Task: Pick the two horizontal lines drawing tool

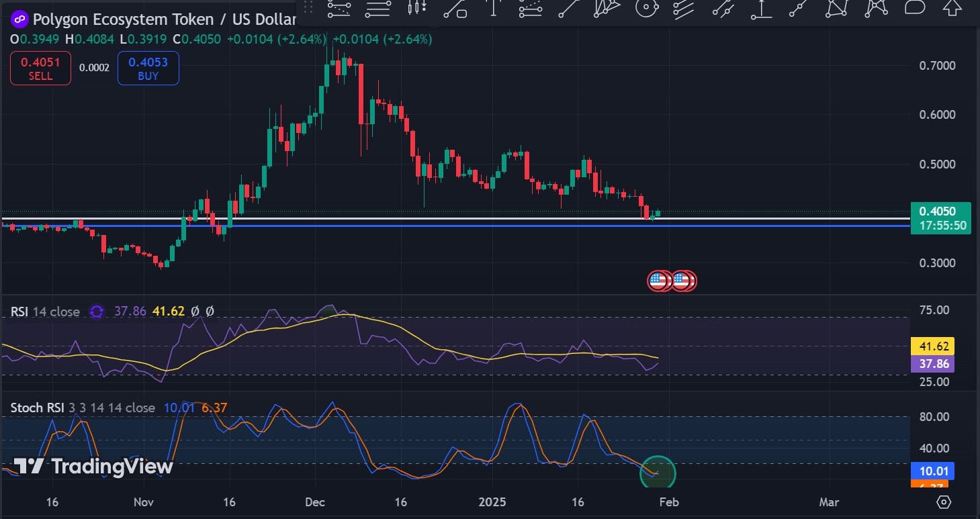Action: click(378, 8)
